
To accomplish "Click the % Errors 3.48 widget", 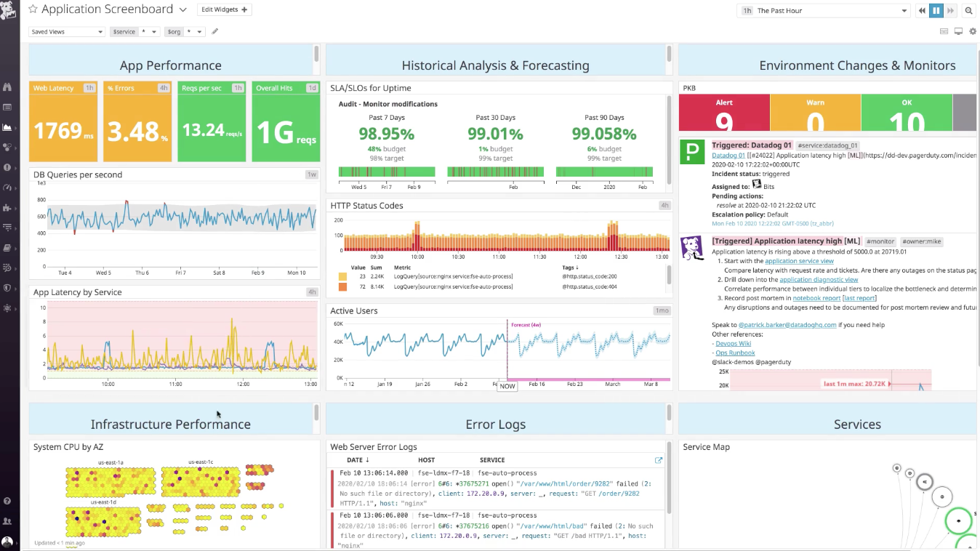I will 137,121.
